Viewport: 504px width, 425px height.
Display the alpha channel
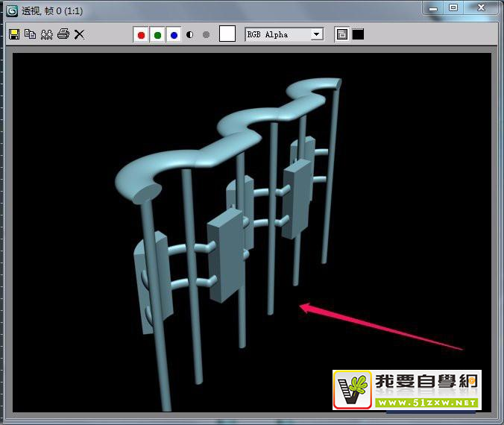tap(190, 35)
